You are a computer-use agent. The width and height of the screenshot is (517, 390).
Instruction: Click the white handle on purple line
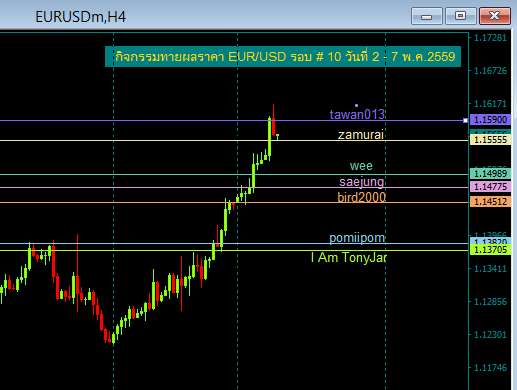pos(465,120)
